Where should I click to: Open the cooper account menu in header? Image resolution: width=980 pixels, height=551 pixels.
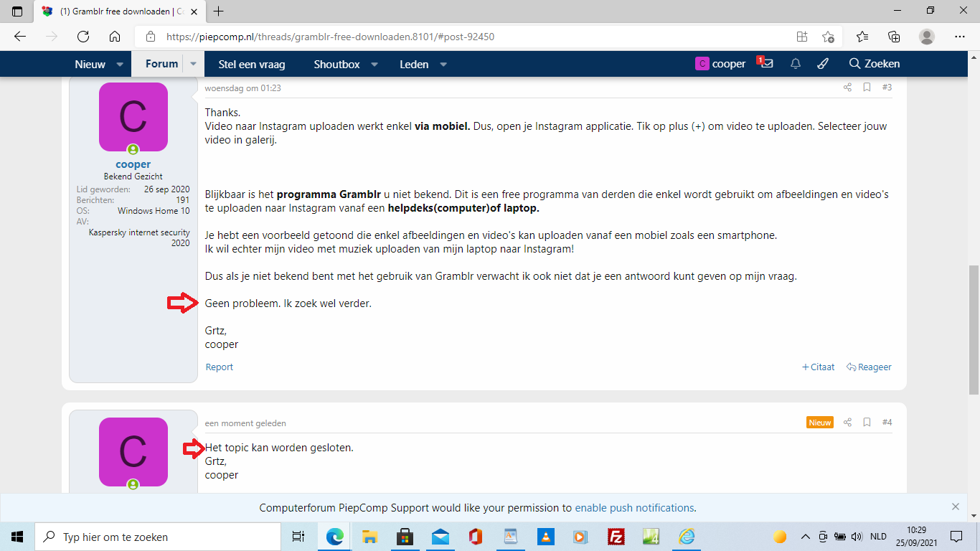720,64
